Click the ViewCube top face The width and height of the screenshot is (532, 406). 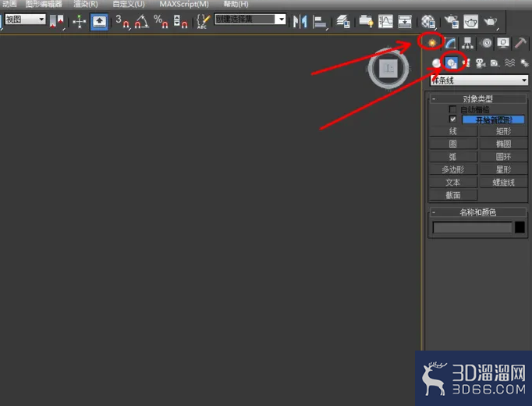point(388,69)
